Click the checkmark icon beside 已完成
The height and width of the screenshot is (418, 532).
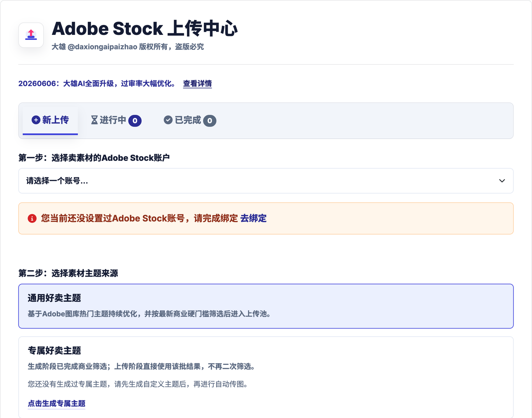point(168,120)
